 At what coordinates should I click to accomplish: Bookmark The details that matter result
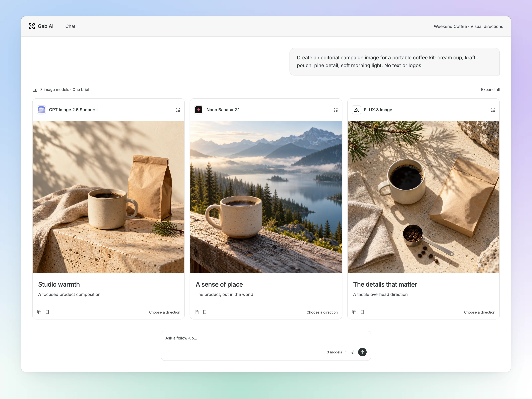tap(362, 312)
